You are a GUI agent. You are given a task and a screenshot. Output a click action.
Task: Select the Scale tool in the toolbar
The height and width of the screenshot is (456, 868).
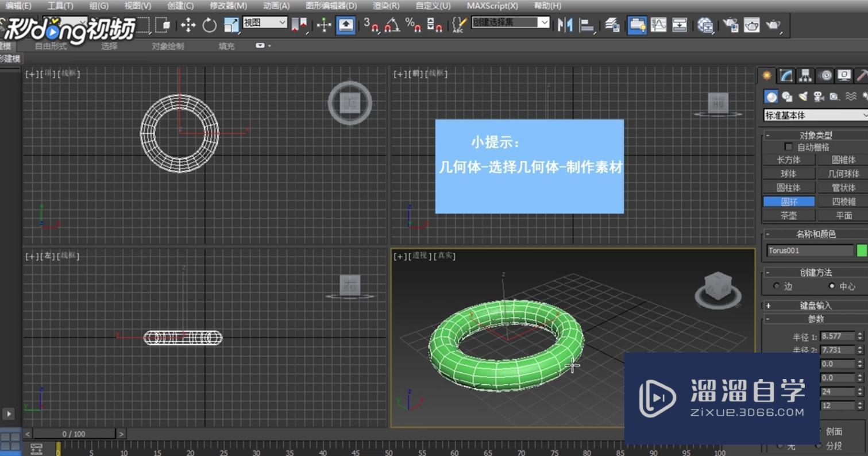click(x=231, y=25)
